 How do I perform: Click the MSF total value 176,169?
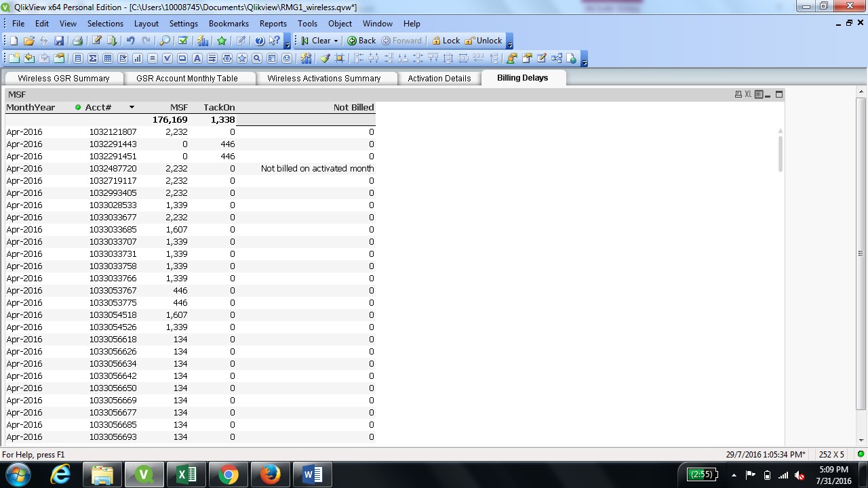click(170, 120)
